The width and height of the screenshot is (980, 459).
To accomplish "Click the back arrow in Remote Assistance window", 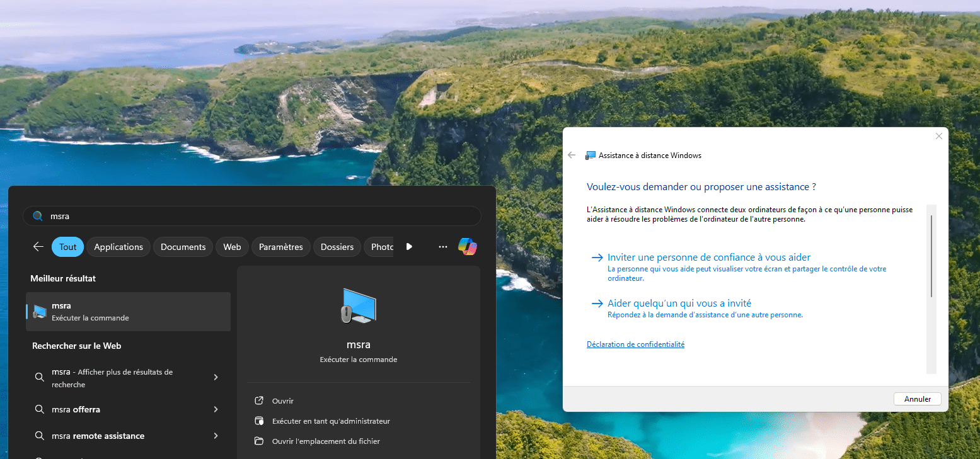I will click(x=572, y=155).
